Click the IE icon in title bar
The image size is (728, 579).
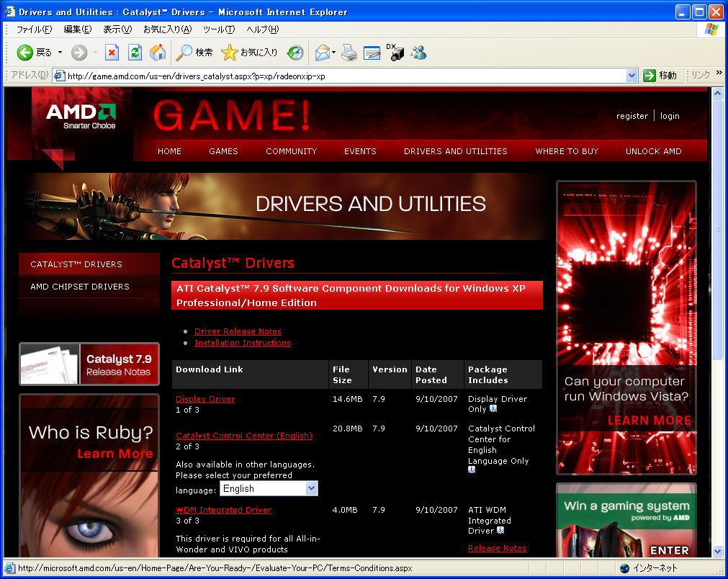tap(10, 11)
